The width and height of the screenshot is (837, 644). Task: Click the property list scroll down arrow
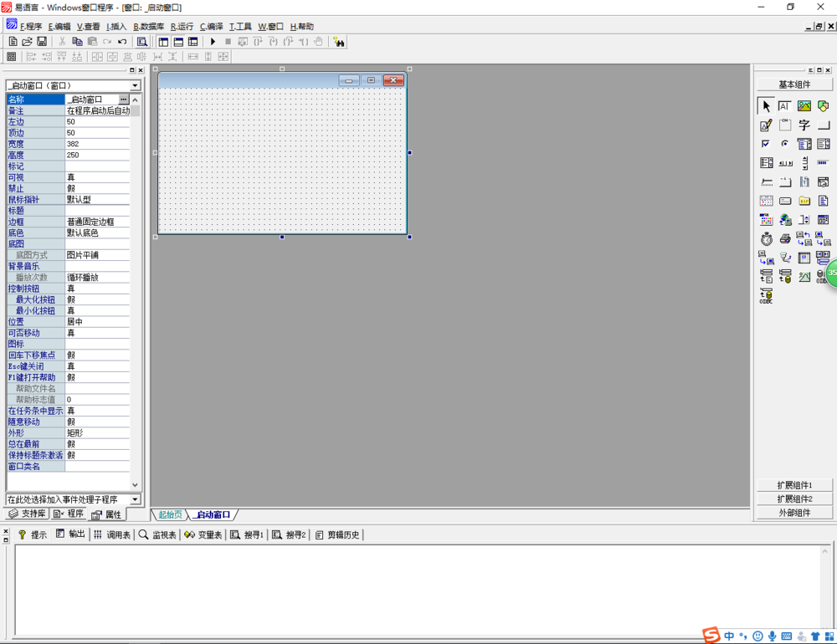[x=135, y=485]
